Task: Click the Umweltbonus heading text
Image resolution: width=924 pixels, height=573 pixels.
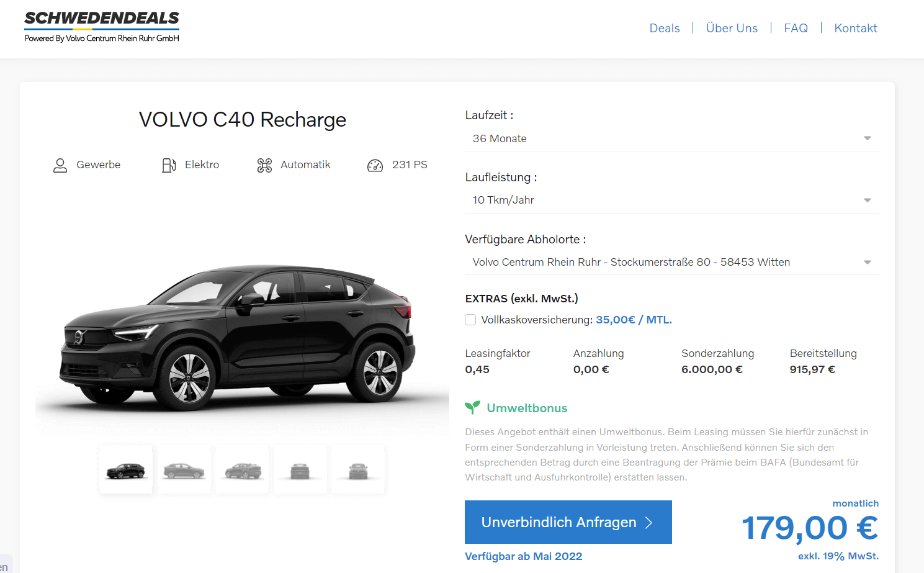Action: [527, 408]
